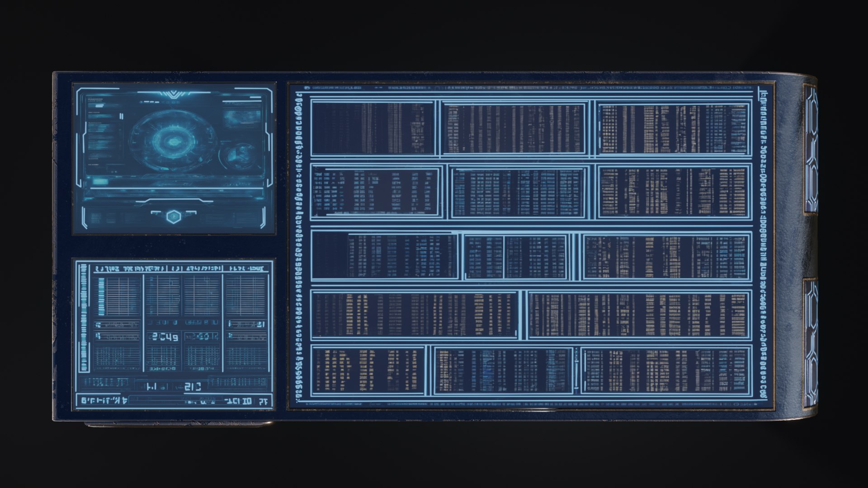
Task: Click the bright cyan vertical gauge in first grid
Action: [x=101, y=296]
